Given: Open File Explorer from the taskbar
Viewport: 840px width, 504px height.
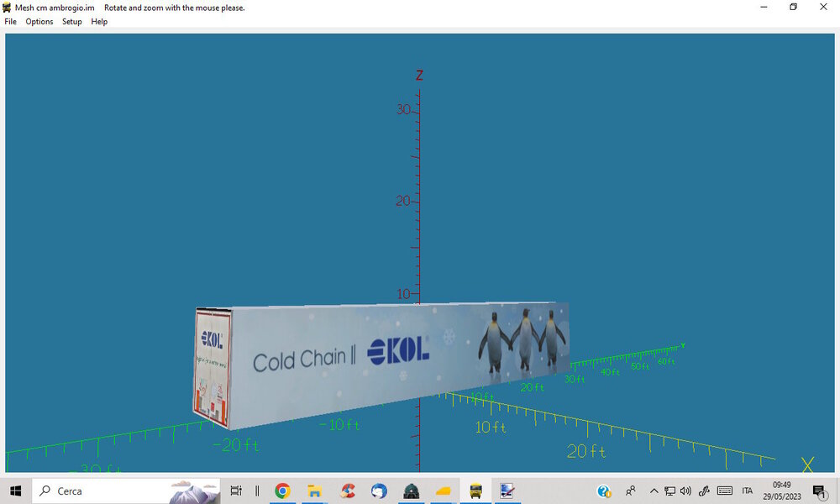Looking at the screenshot, I should click(x=314, y=491).
